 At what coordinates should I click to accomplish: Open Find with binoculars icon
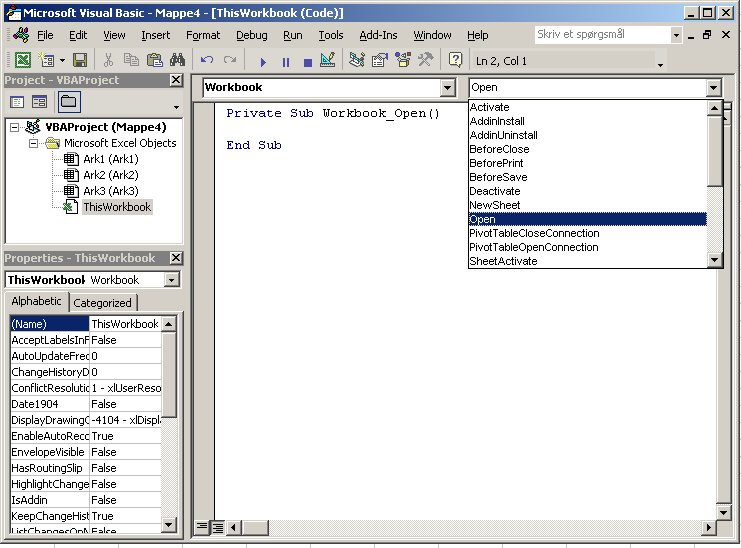coord(177,60)
